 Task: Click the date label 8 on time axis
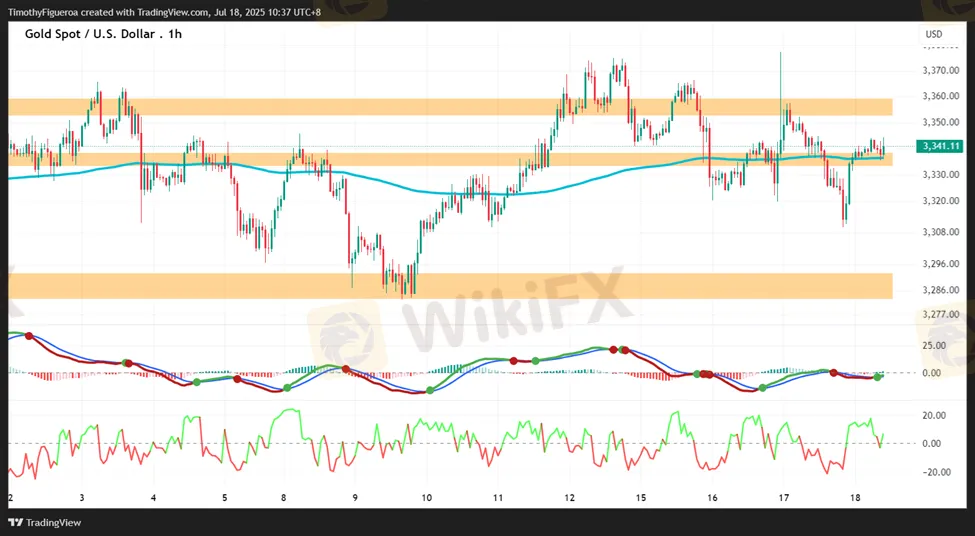[284, 498]
